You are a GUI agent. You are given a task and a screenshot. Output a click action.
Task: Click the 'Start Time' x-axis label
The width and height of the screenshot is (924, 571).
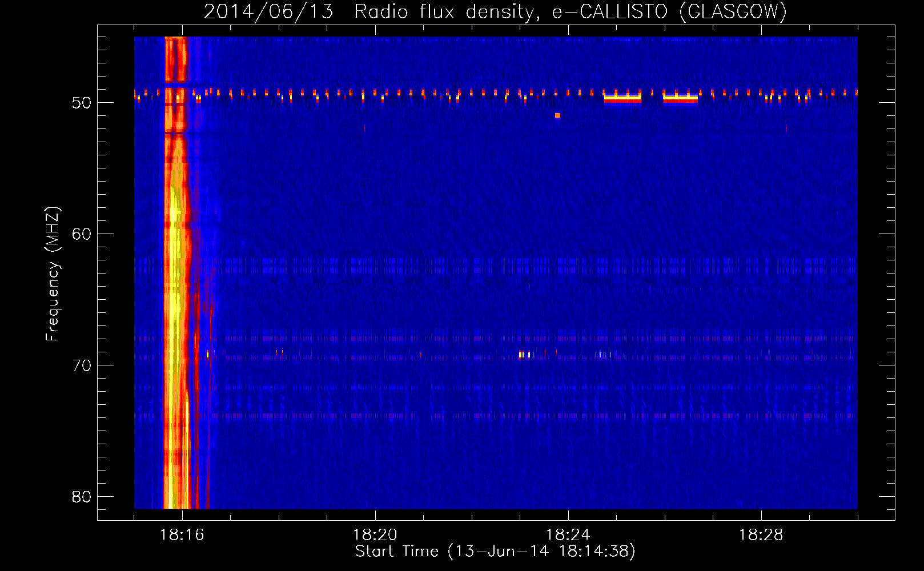(x=495, y=552)
